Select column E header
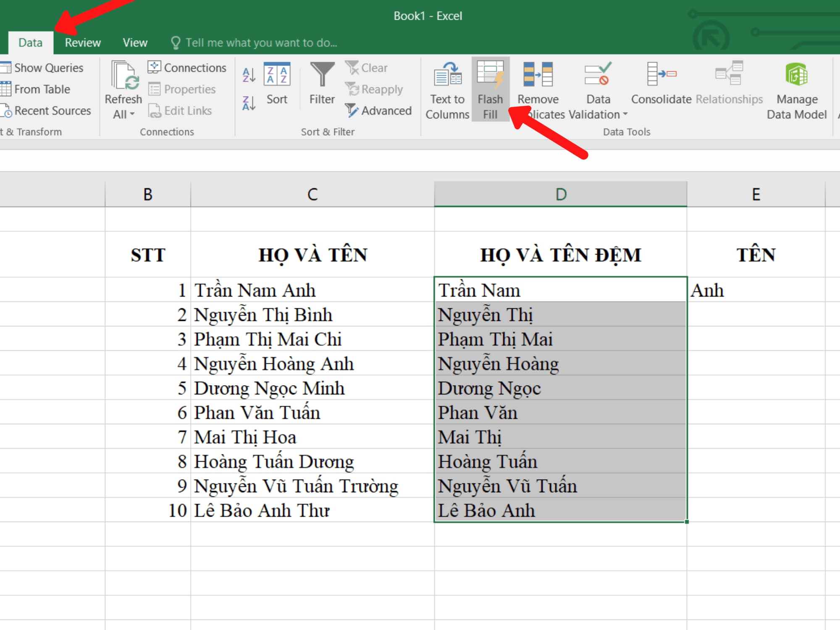 pos(756,194)
